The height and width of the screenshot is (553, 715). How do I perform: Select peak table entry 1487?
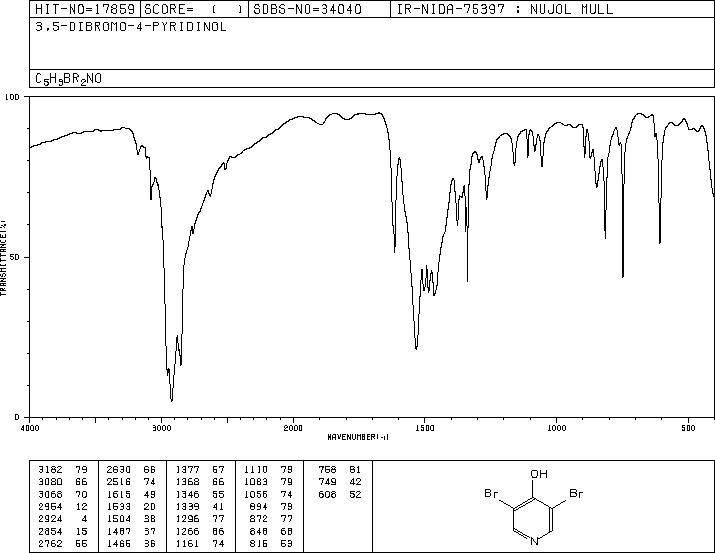point(131,531)
